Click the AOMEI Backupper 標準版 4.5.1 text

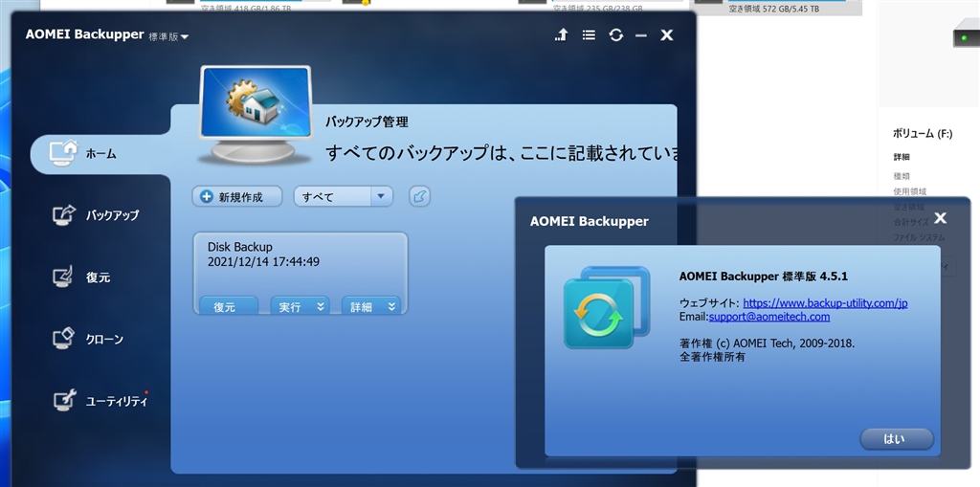pos(763,277)
